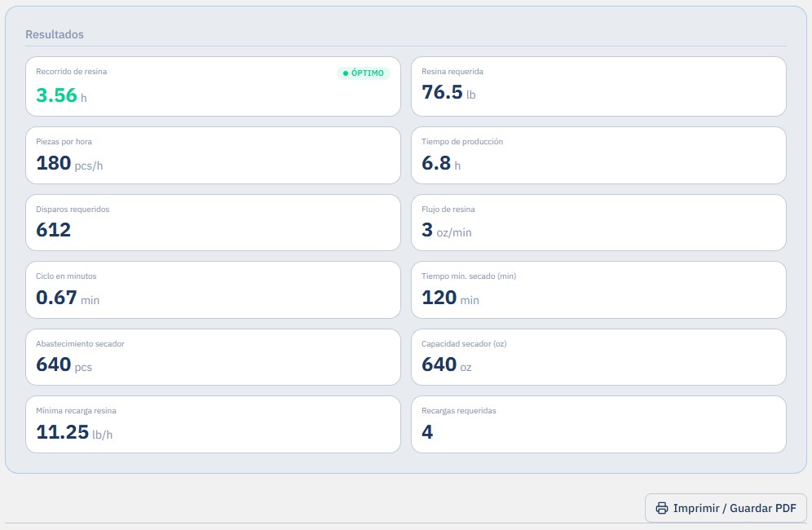
Task: Click the Resultados section heading
Action: coord(55,34)
